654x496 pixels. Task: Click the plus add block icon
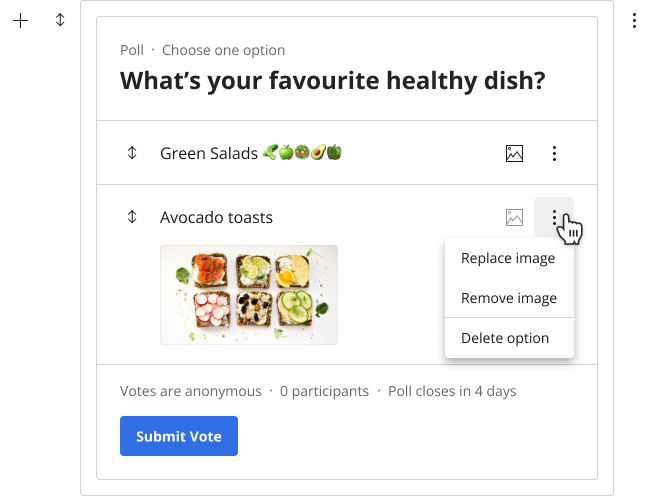(20, 20)
